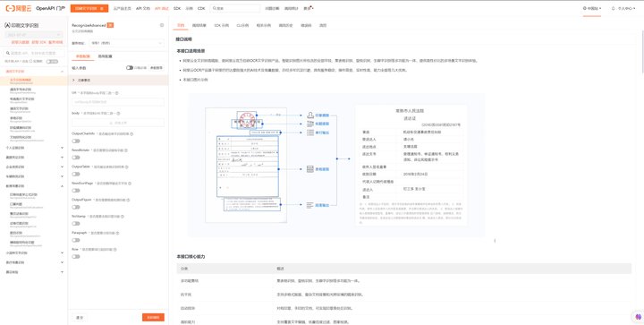
Task: Open the 更多 menu with the red dot
Action: point(308,8)
